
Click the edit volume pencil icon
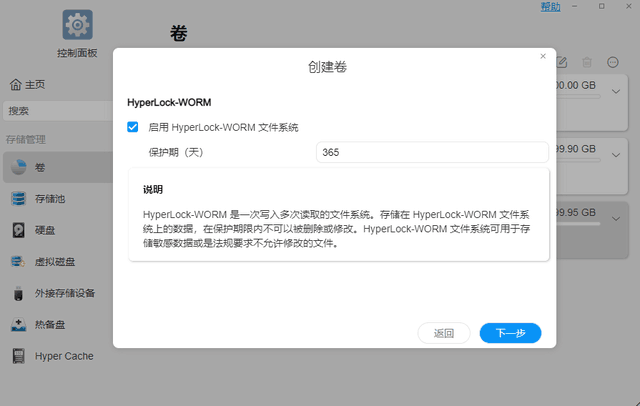(562, 62)
